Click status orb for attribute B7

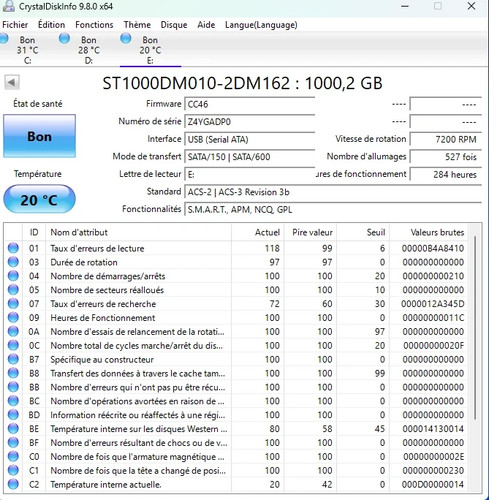coord(13,359)
